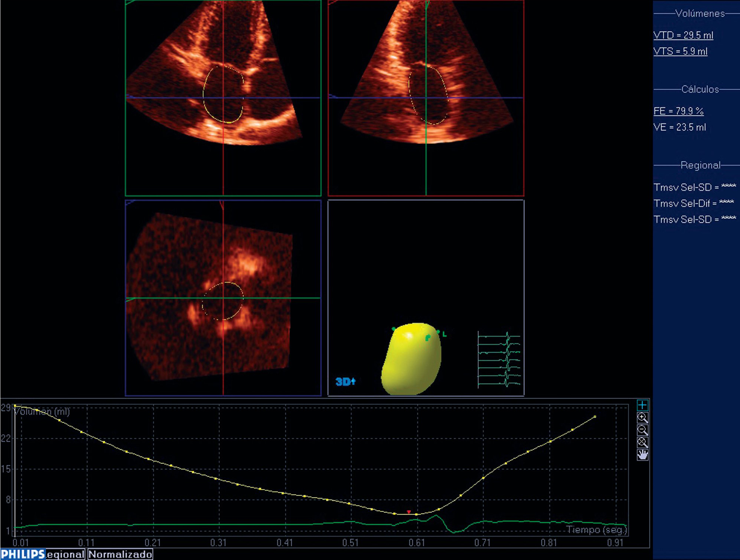Viewport: 740px width, 560px height.
Task: Click the zoom in magnifier icon
Action: pyautogui.click(x=642, y=418)
